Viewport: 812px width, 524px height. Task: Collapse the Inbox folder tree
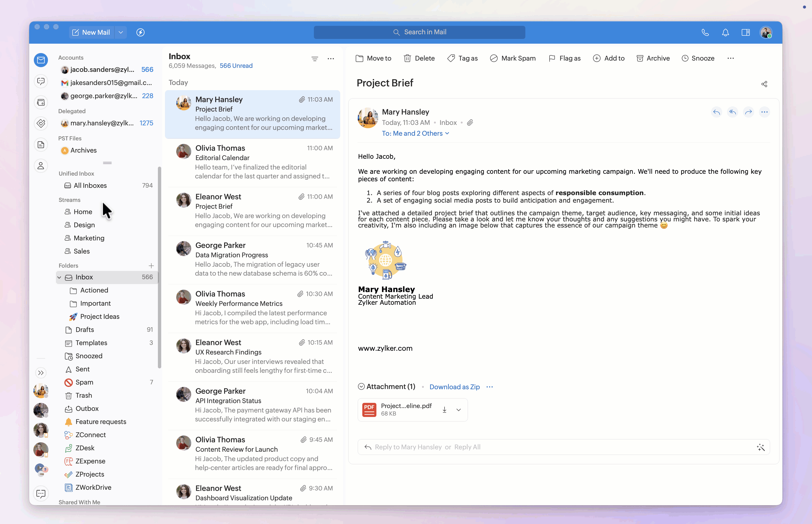[59, 277]
